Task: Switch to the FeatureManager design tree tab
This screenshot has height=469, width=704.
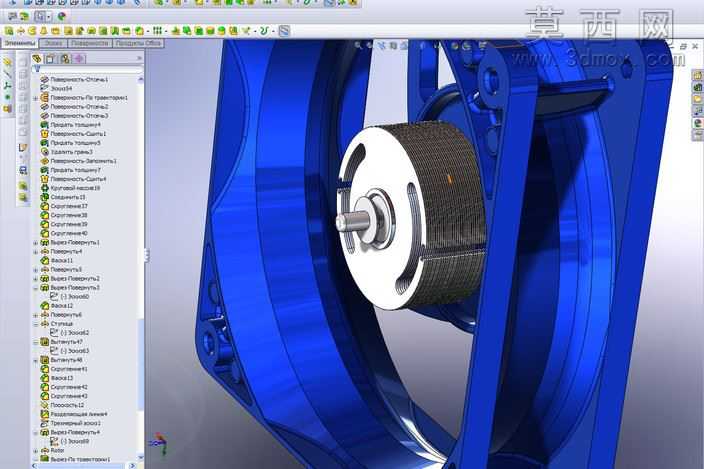Action: 37,59
